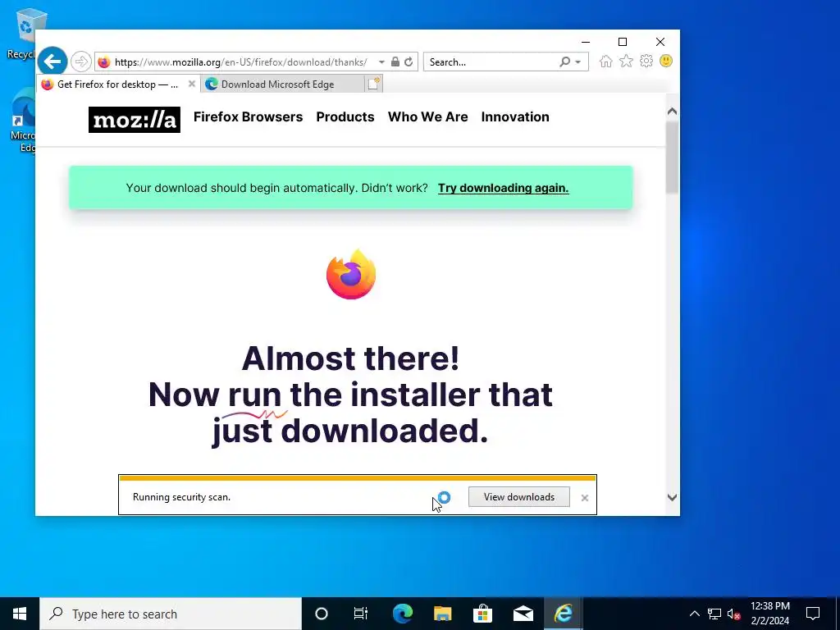Click the Firefox favicon in address bar
This screenshot has height=630, width=840.
coord(104,62)
